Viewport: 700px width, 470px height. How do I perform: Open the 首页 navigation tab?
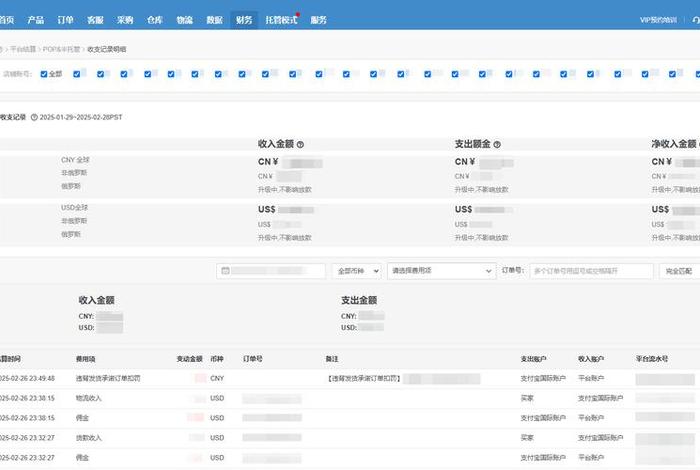pos(7,20)
